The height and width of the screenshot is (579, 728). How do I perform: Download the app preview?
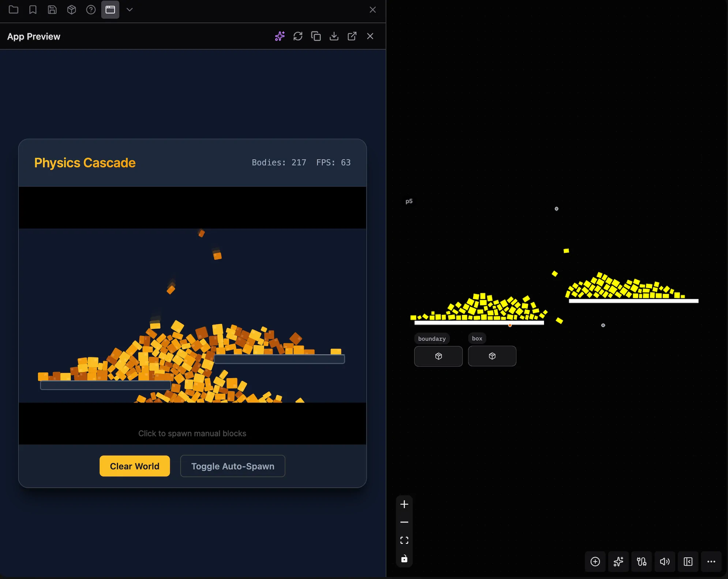[334, 36]
